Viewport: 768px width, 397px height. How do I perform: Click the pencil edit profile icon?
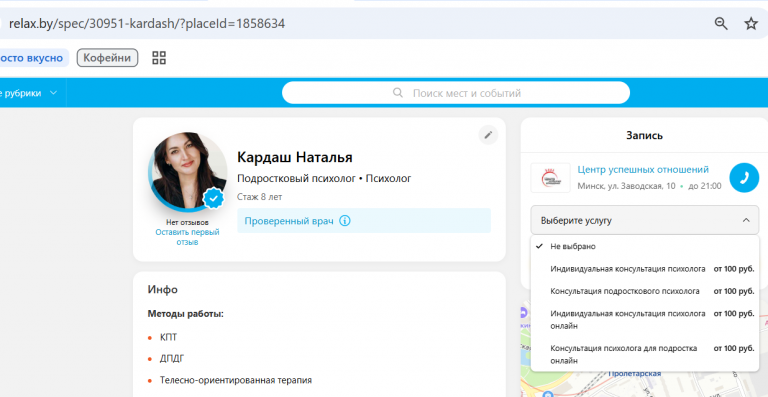488,135
